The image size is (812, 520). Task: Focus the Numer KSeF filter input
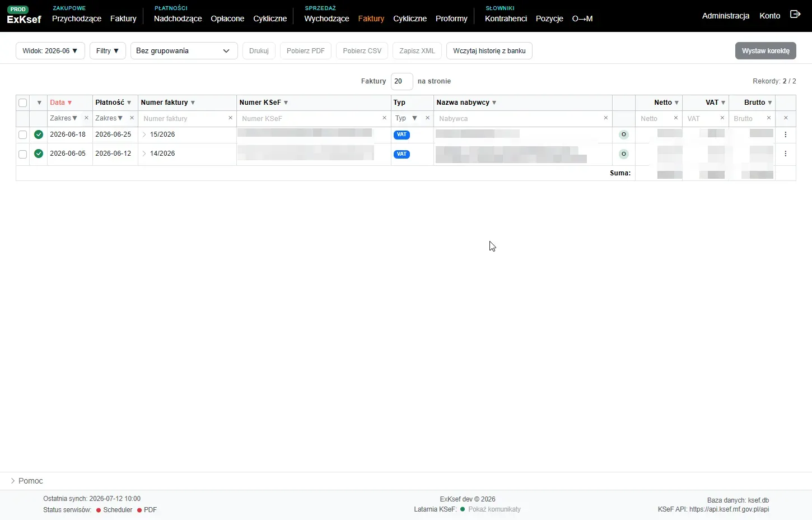coord(310,118)
